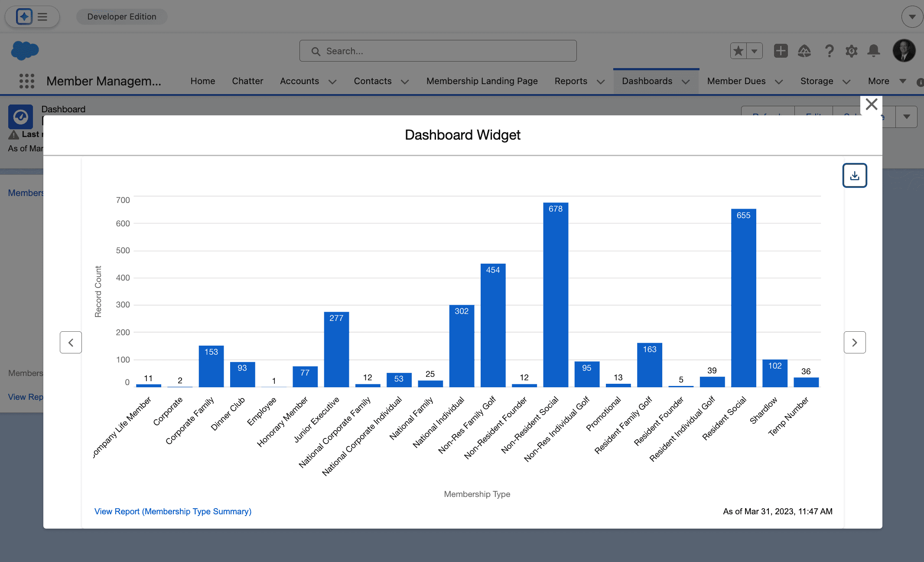The height and width of the screenshot is (562, 924).
Task: Open View Report Membership Type Summary link
Action: [172, 511]
